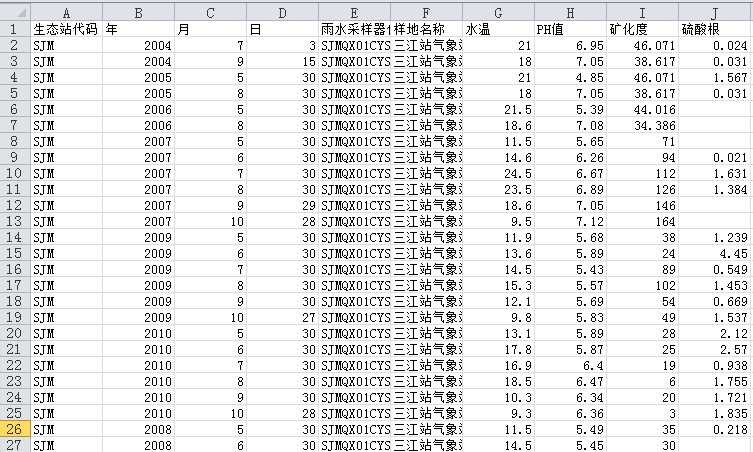
Task: Click day value 27 in row 19
Action: tap(282, 318)
